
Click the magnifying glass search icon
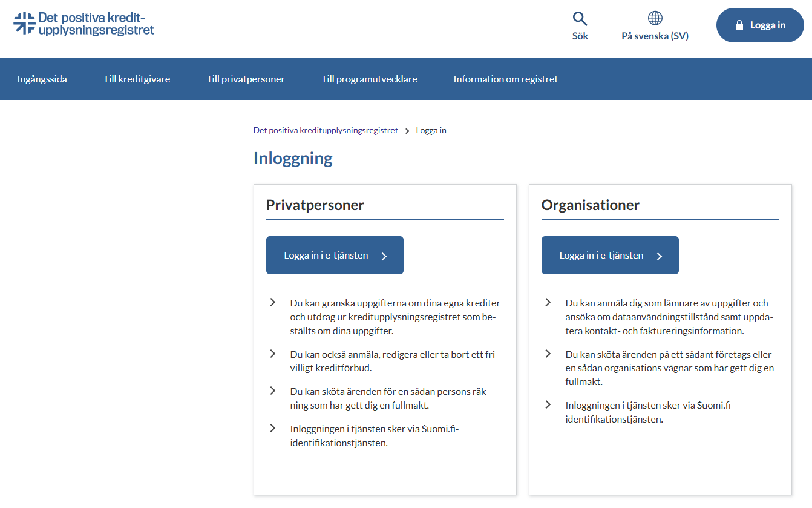coord(580,19)
